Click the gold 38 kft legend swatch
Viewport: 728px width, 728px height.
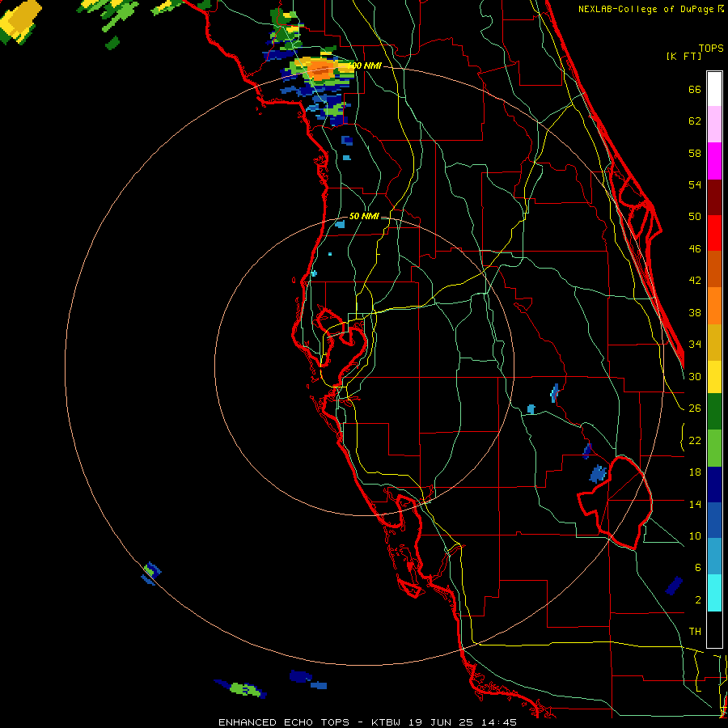click(x=714, y=342)
